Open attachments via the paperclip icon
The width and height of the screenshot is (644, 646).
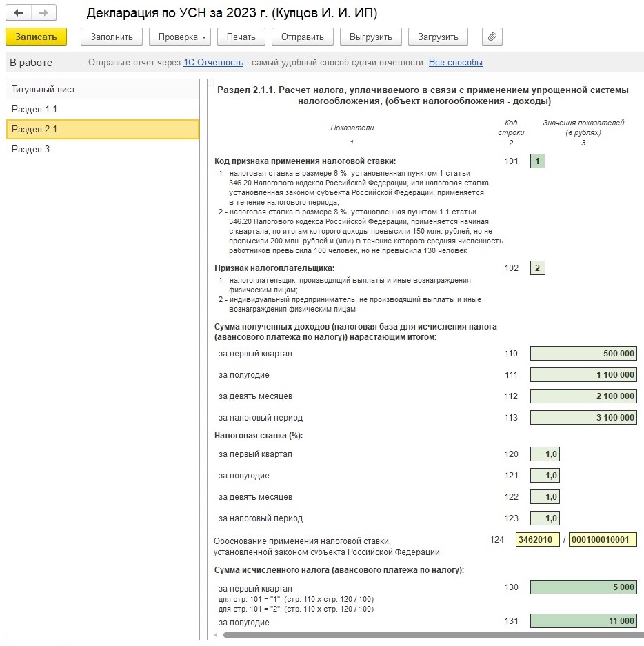point(492,37)
